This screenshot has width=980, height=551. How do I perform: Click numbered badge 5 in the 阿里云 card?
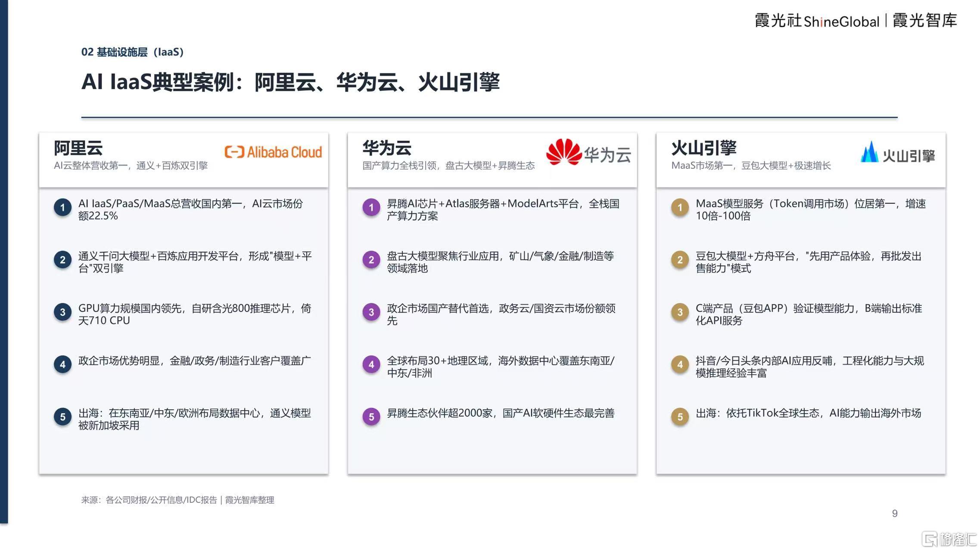62,417
